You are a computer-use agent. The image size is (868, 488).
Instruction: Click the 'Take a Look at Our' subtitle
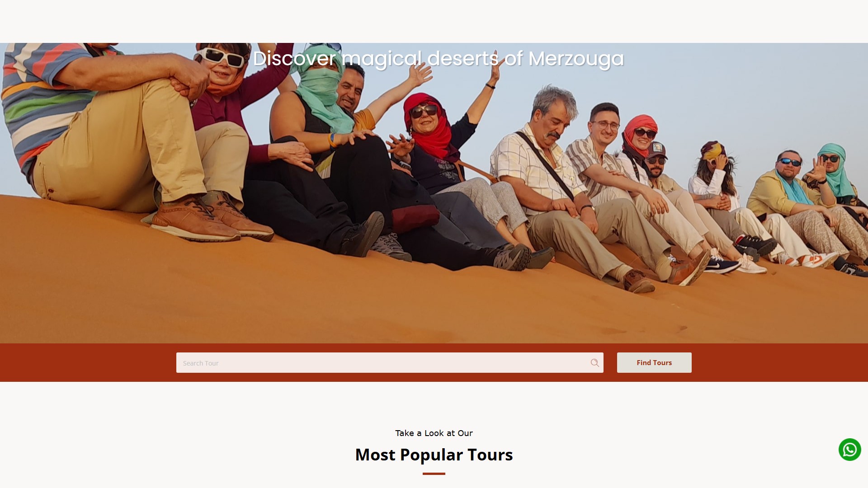click(x=434, y=433)
